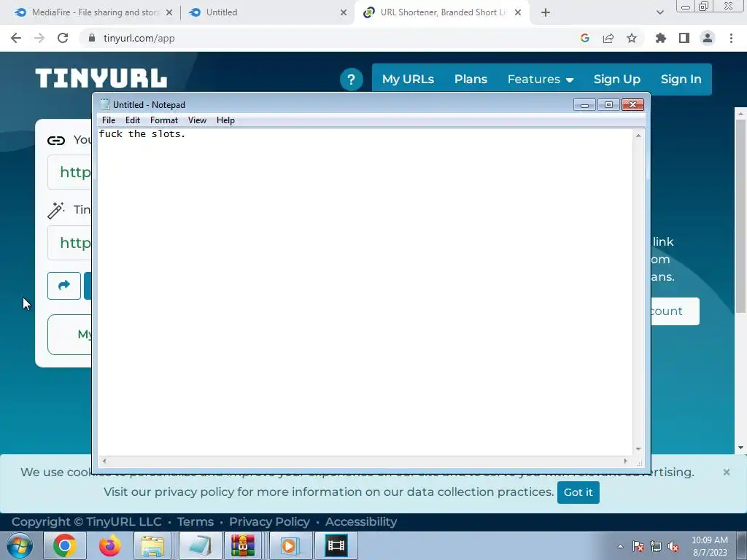Share this page icon in address bar
Image resolution: width=747 pixels, height=560 pixels.
tap(608, 38)
